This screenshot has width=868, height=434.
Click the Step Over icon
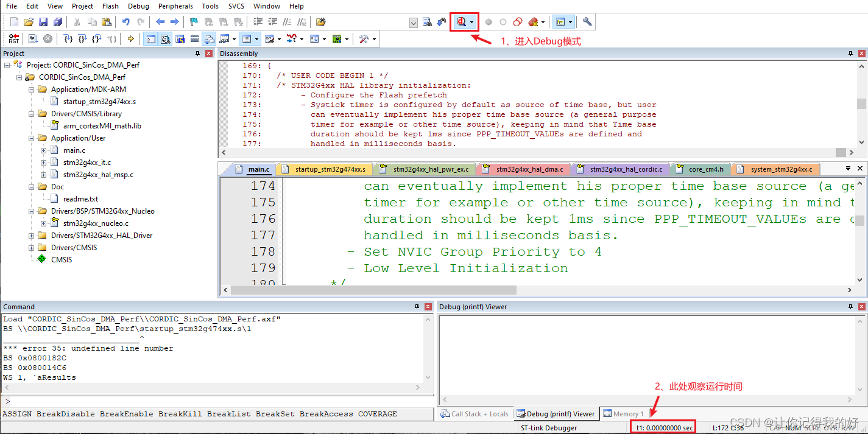click(x=83, y=39)
